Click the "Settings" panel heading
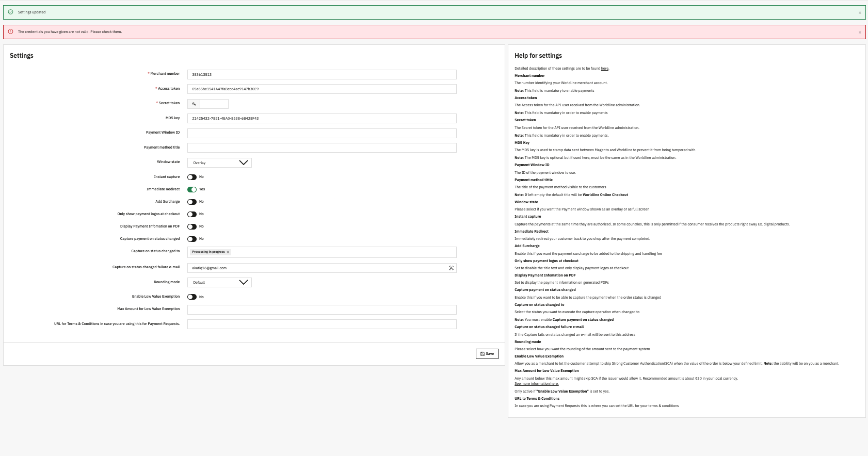The height and width of the screenshot is (456, 868). [22, 56]
